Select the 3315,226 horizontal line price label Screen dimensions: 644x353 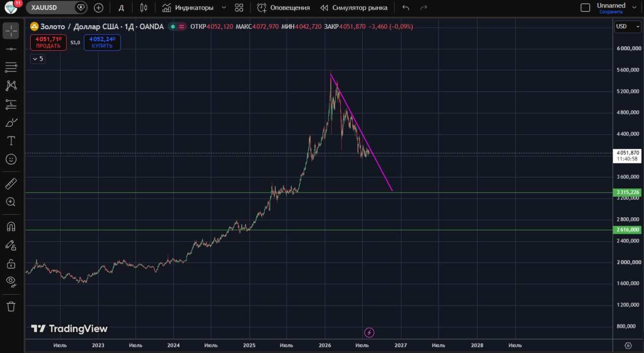(627, 193)
